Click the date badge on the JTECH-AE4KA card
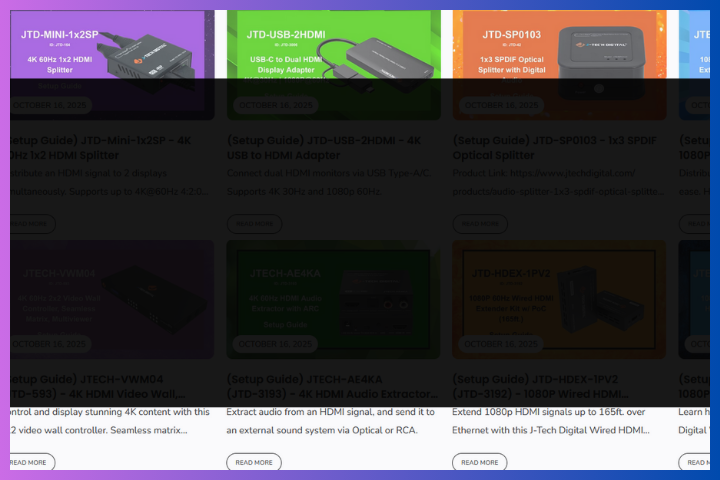Screen dimensions: 720x480 273,344
